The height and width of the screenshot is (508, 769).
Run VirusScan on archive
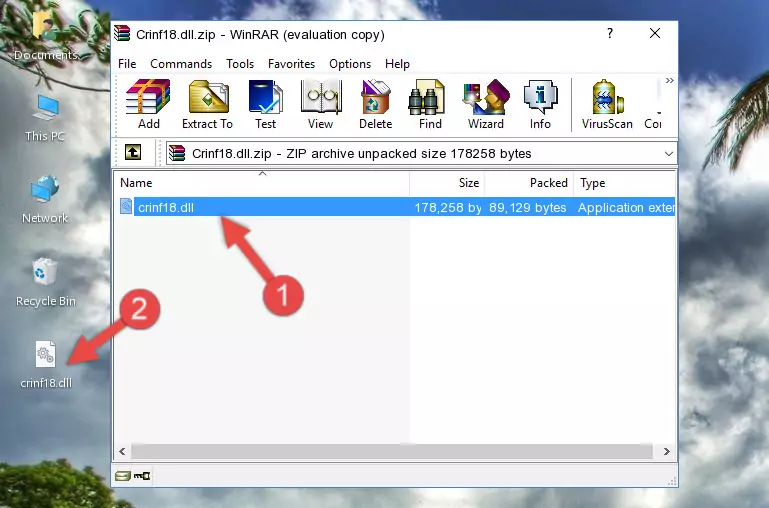(x=607, y=104)
